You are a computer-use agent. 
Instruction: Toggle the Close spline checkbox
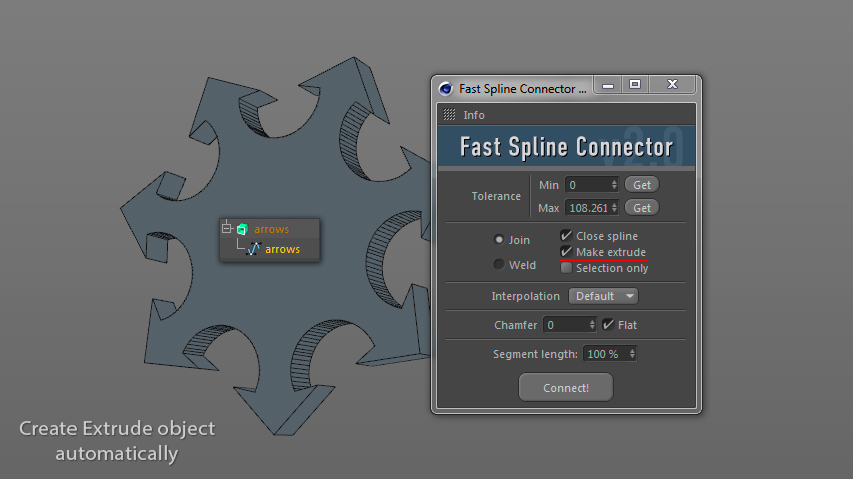pyautogui.click(x=566, y=235)
